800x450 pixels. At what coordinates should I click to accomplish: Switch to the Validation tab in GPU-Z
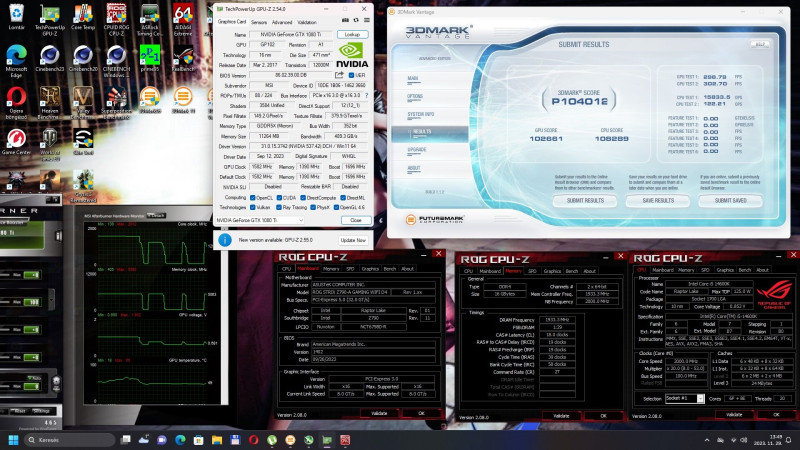(307, 22)
